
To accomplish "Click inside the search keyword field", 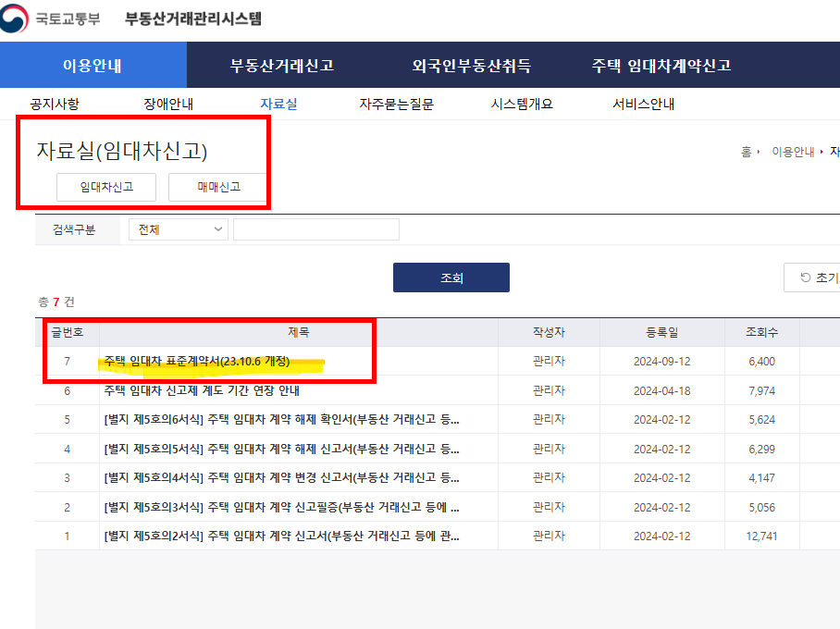I will pos(315,228).
